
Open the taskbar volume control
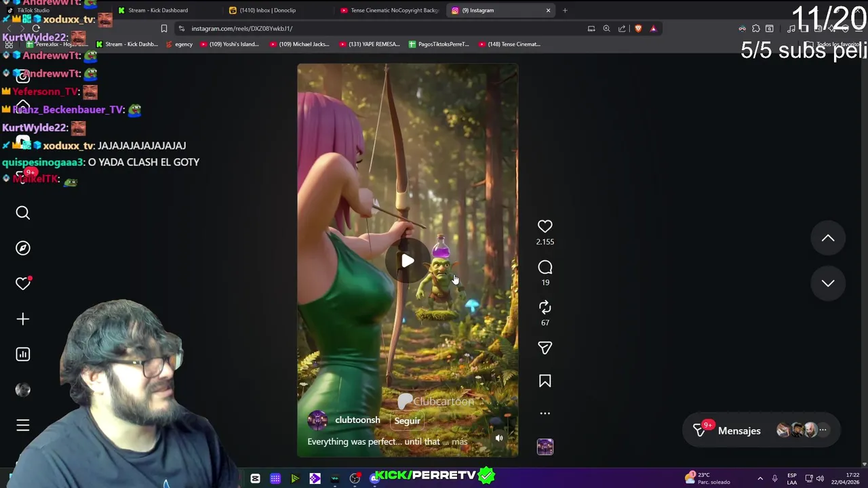[x=820, y=479]
